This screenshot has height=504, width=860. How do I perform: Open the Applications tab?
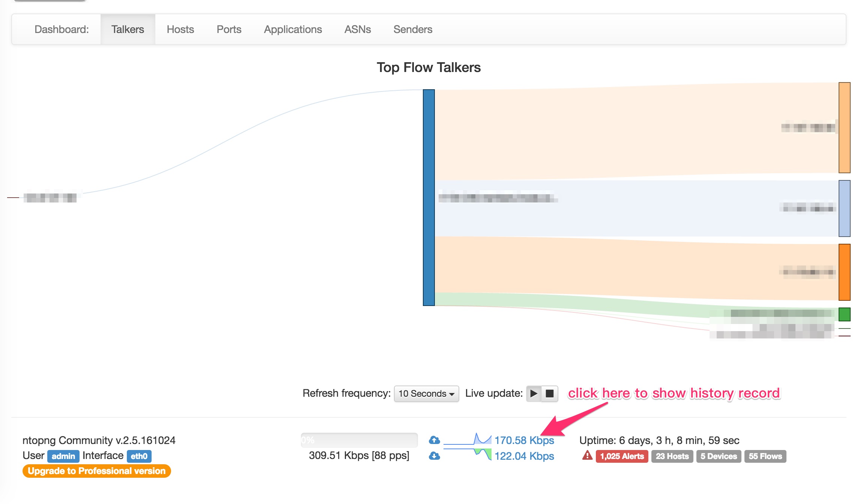[293, 29]
